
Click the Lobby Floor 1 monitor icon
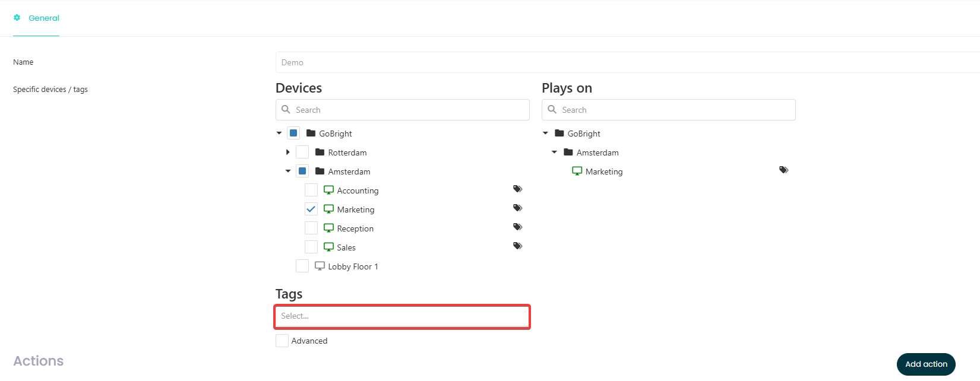320,266
